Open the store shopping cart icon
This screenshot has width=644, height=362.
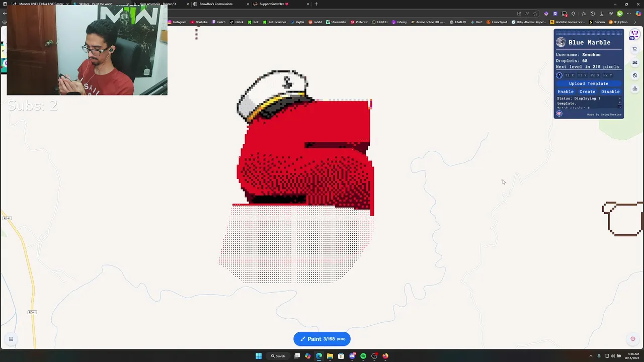coord(635,49)
